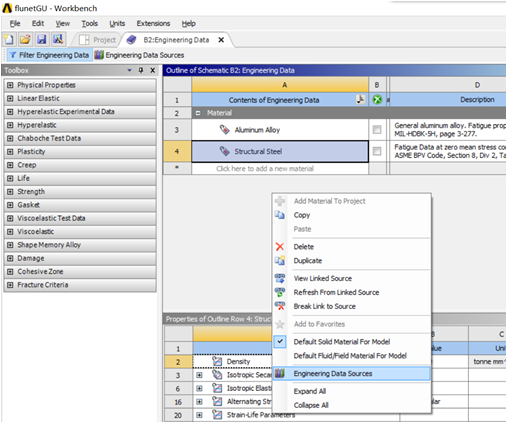Click the Open folder toolbar icon
The image size is (507, 423).
coord(25,39)
